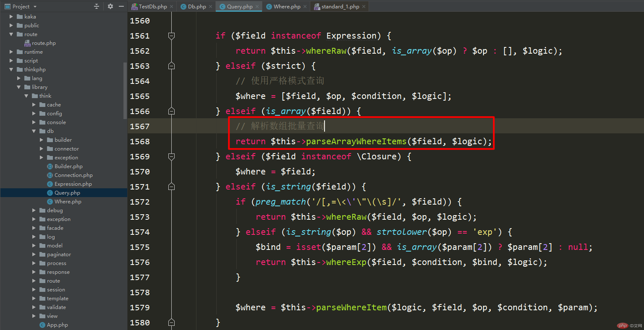Select the validate folder
Screen dimensions: 644x330
coord(56,307)
